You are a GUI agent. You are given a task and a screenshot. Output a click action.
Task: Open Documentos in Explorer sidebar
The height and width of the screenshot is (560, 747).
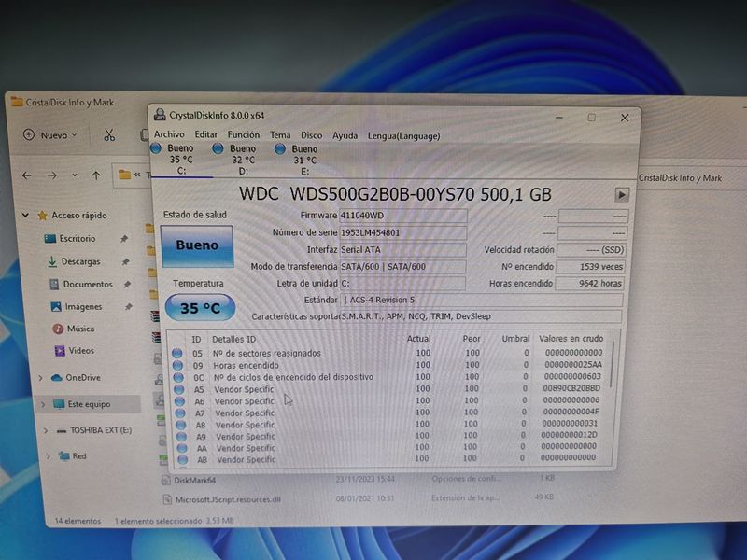[x=88, y=285]
